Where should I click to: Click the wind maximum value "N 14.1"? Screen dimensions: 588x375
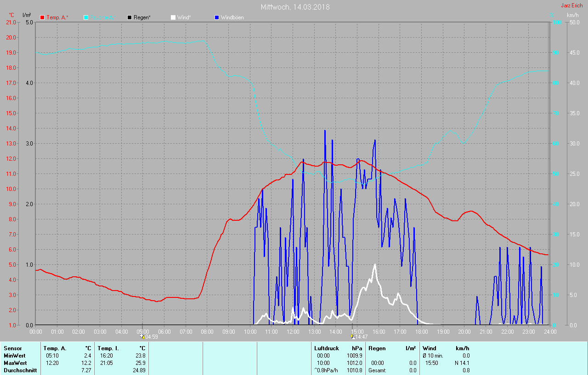pyautogui.click(x=461, y=363)
